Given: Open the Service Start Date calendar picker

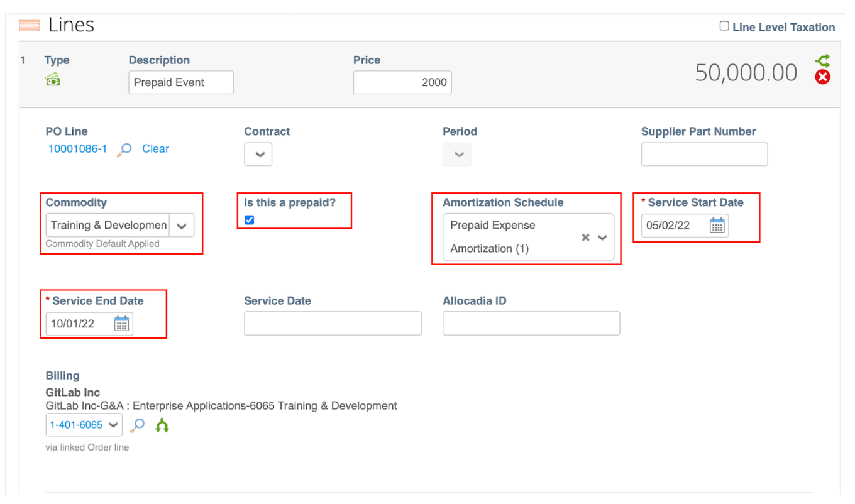Looking at the screenshot, I should pyautogui.click(x=717, y=226).
